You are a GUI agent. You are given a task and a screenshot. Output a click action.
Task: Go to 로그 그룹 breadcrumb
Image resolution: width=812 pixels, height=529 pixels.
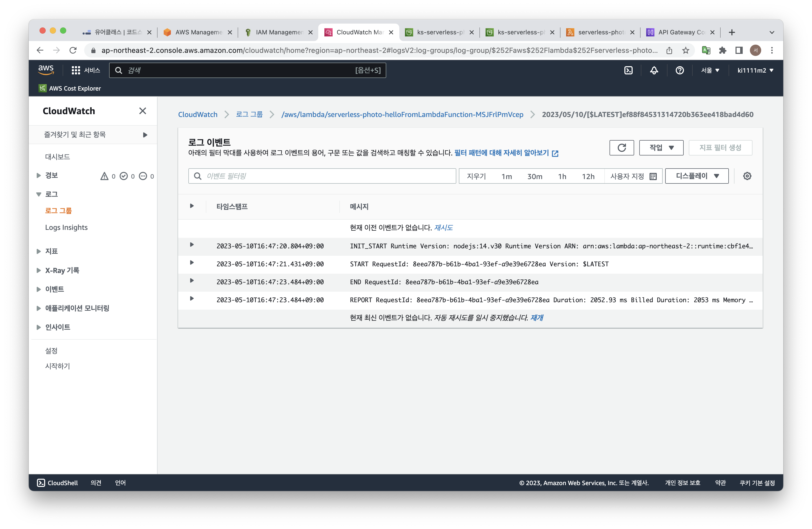[x=249, y=115]
